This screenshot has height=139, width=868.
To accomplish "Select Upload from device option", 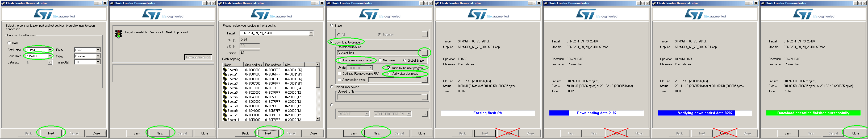I will (332, 87).
